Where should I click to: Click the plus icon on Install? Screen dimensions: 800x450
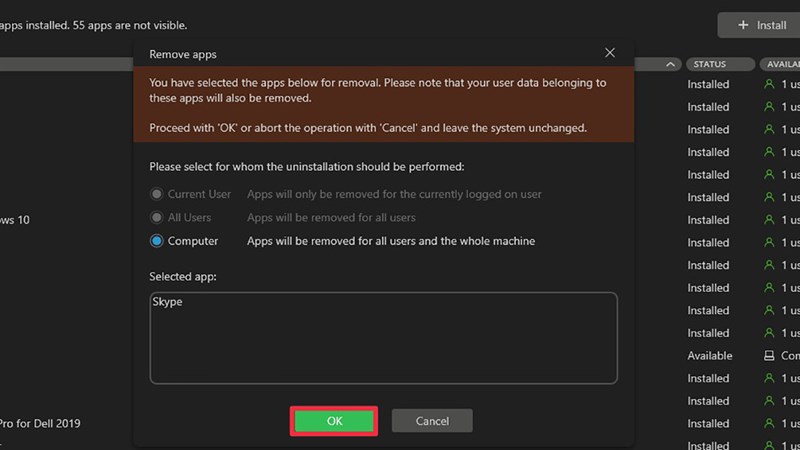coord(743,25)
